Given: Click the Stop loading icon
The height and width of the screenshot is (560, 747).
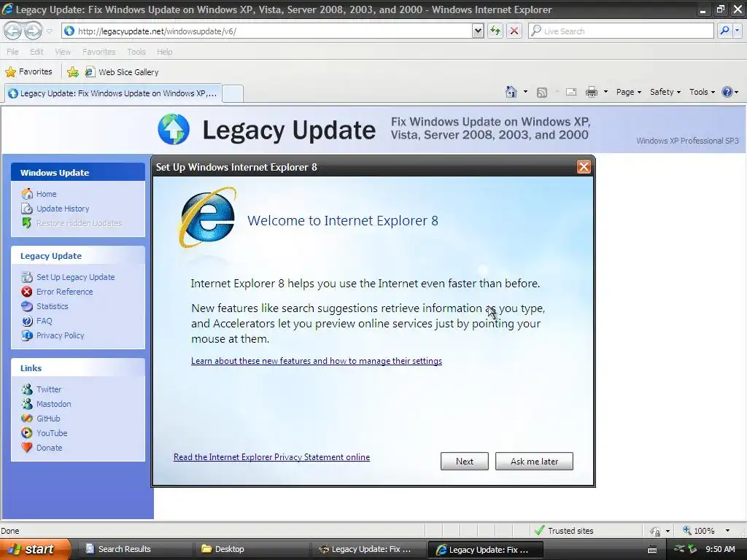Looking at the screenshot, I should [514, 31].
